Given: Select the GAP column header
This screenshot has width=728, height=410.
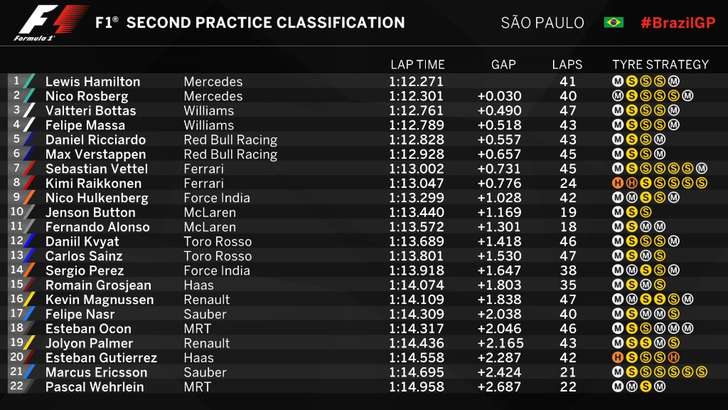Looking at the screenshot, I should click(x=503, y=64).
